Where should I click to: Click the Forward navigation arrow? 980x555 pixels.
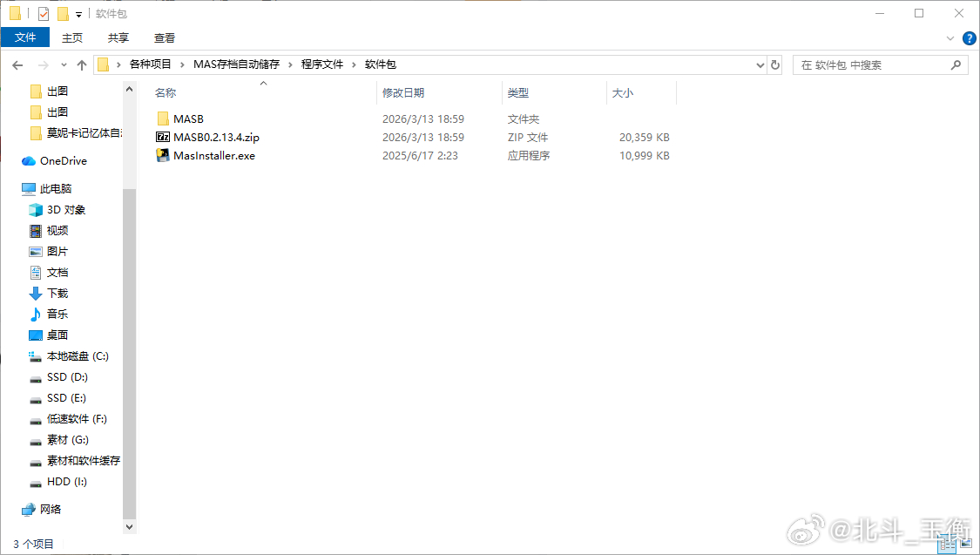click(44, 65)
